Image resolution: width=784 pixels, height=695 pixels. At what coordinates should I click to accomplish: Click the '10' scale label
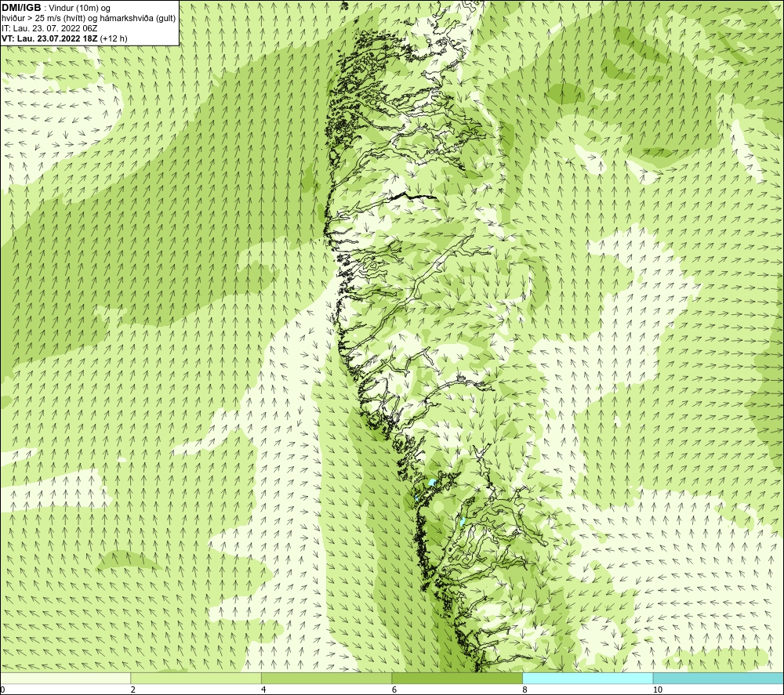[x=658, y=690]
